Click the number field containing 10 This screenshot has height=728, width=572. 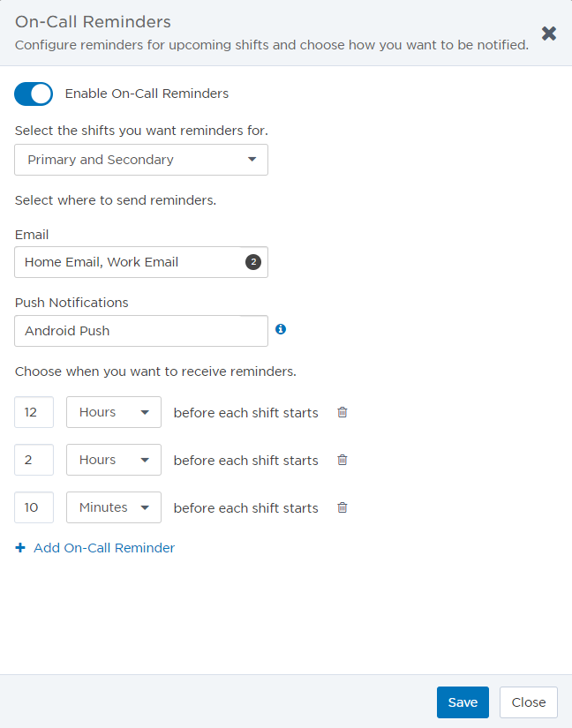click(34, 507)
